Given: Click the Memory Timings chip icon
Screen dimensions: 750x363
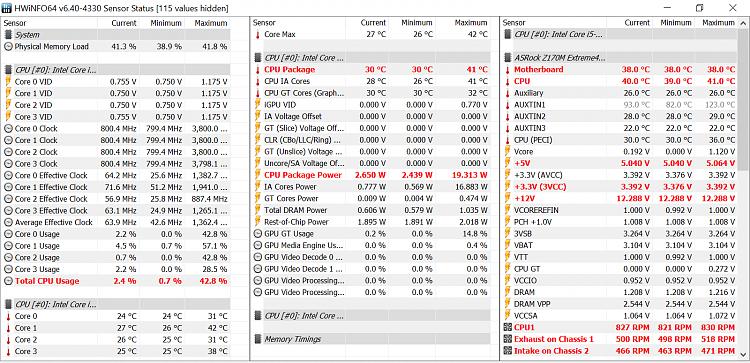Looking at the screenshot, I should click(x=258, y=339).
